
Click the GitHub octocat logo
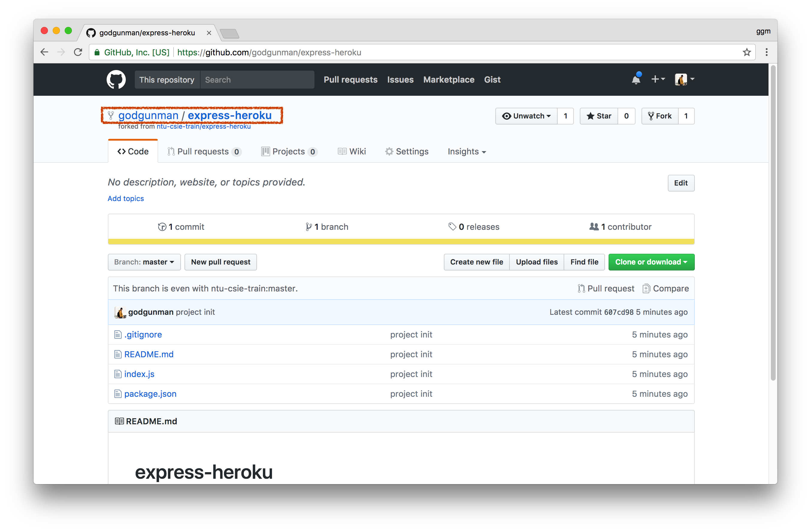116,80
